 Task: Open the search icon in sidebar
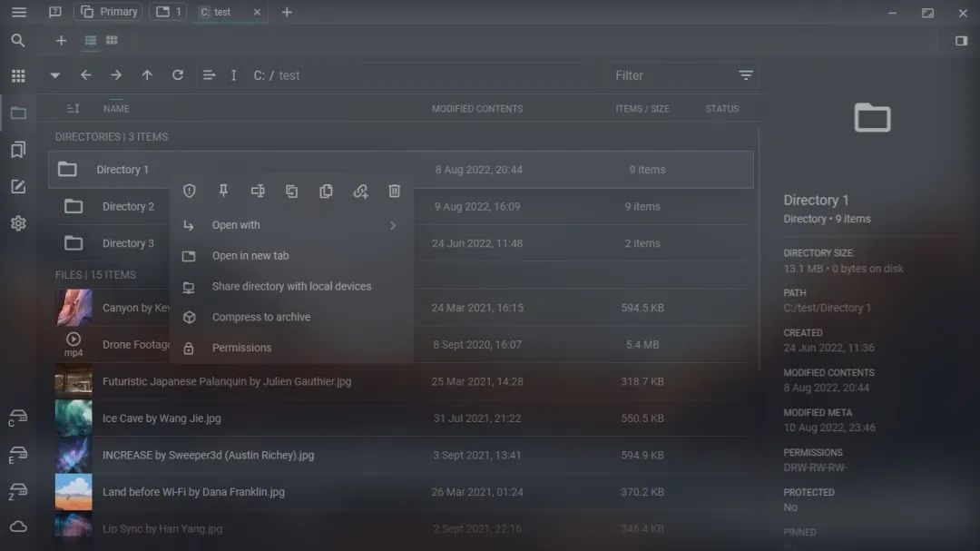click(18, 41)
